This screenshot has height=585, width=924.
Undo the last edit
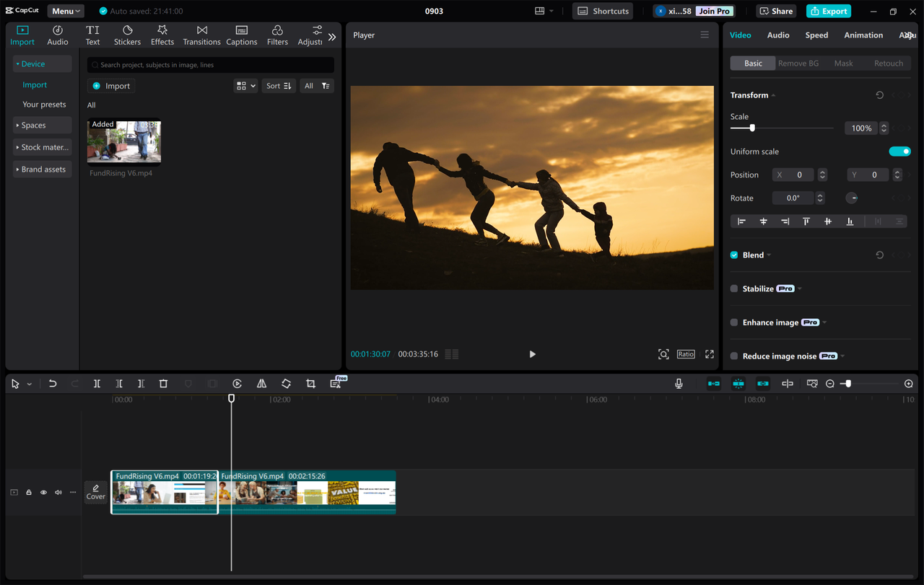click(52, 383)
